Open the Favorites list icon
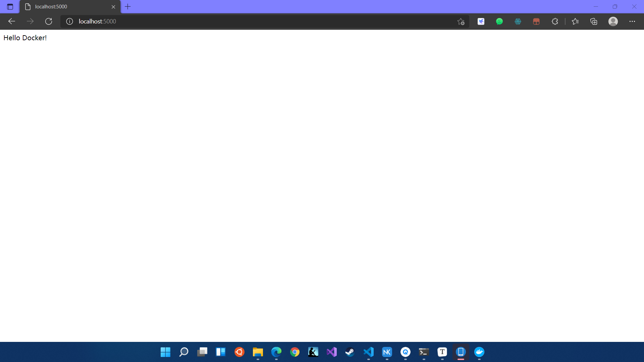This screenshot has width=644, height=362. point(575,21)
